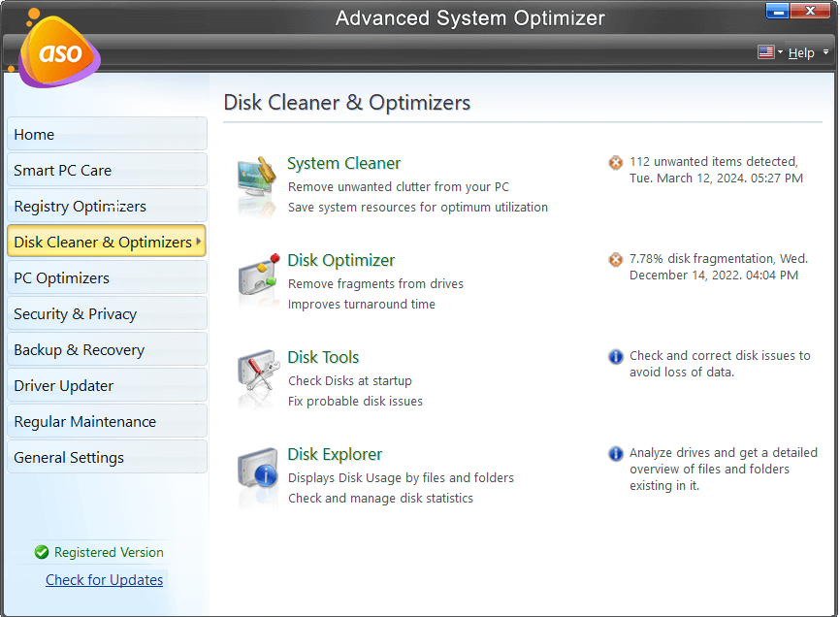Click the red alert icon beside unwanted items

(615, 163)
